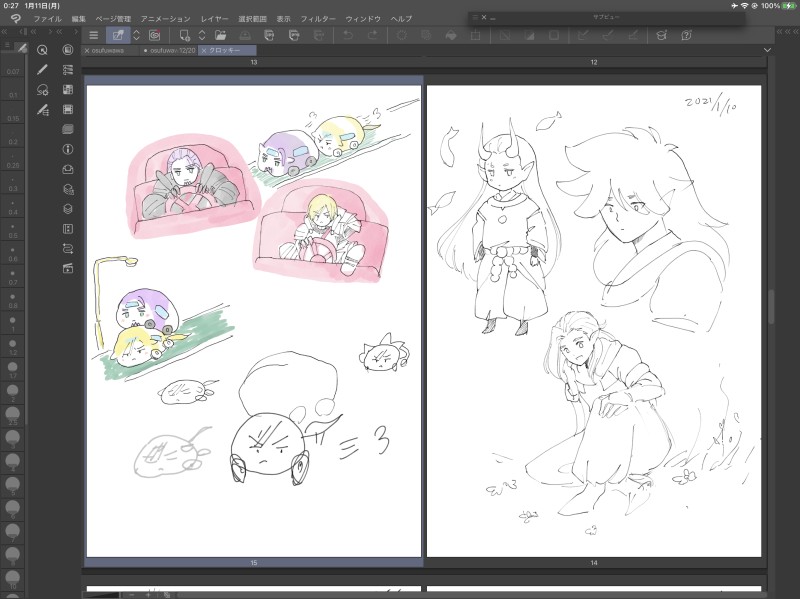Open the circled layers palette icon
The image size is (800, 599).
(x=68, y=49)
